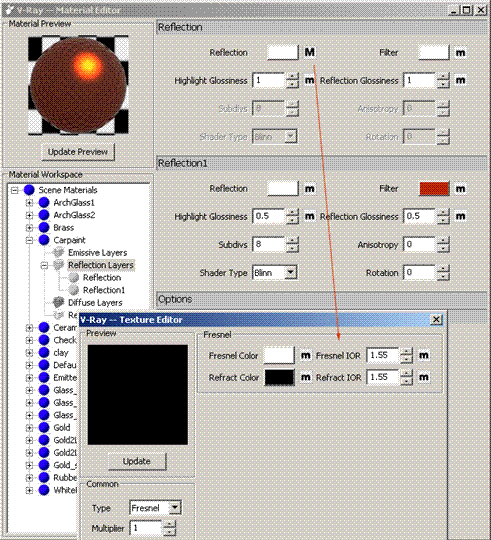Select the Scene Materials blue sphere icon
Viewport: 491px width, 540px height.
click(29, 190)
